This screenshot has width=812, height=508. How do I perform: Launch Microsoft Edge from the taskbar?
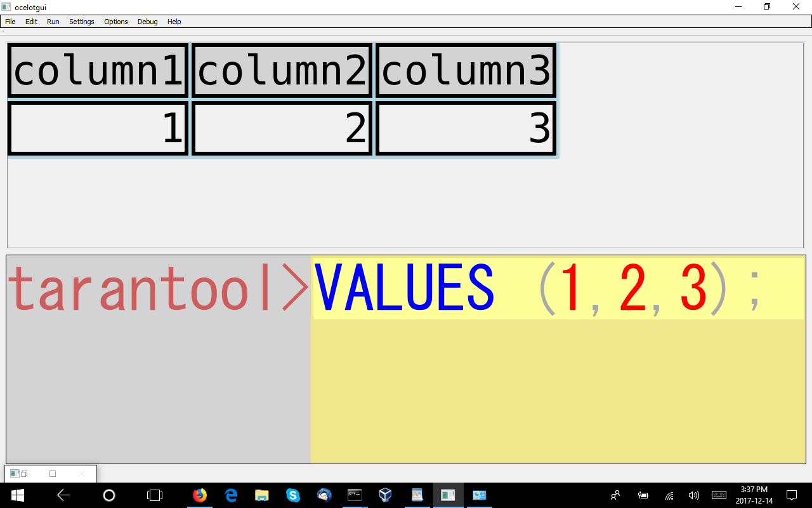pos(231,495)
